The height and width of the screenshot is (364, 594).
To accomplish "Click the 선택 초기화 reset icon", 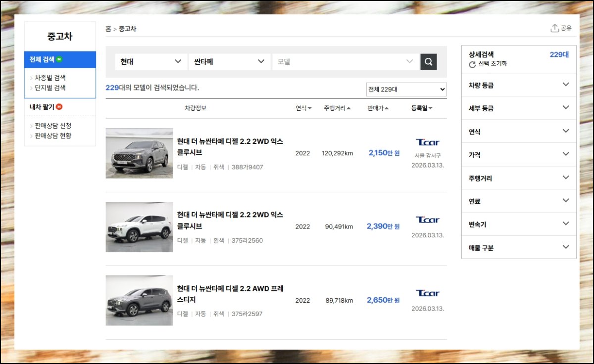I will pyautogui.click(x=472, y=64).
